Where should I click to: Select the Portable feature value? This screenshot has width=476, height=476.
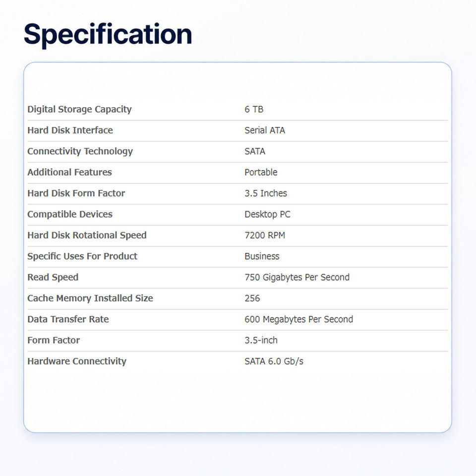[261, 172]
